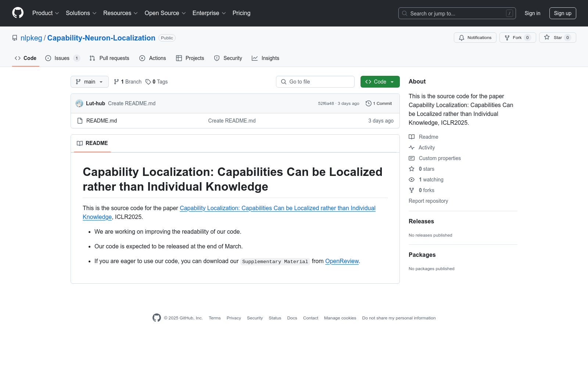This screenshot has height=368, width=588.
Task: Expand the Product menu
Action: [x=46, y=13]
